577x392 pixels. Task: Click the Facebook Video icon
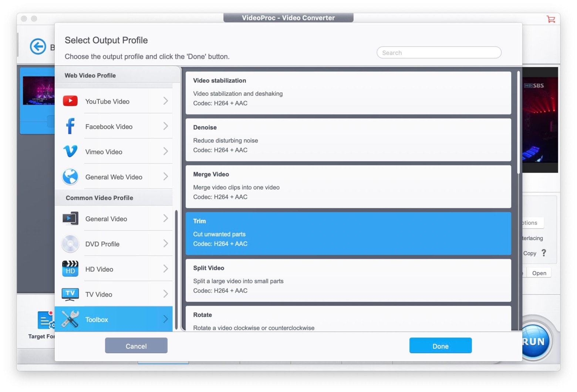click(70, 126)
